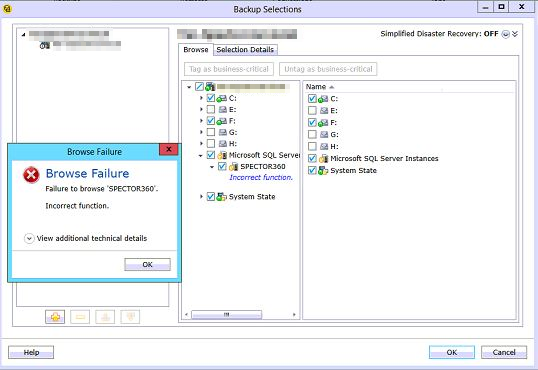Screen dimensions: 538x370
Task: Click the F: drive icon in the tree
Action: (222, 121)
